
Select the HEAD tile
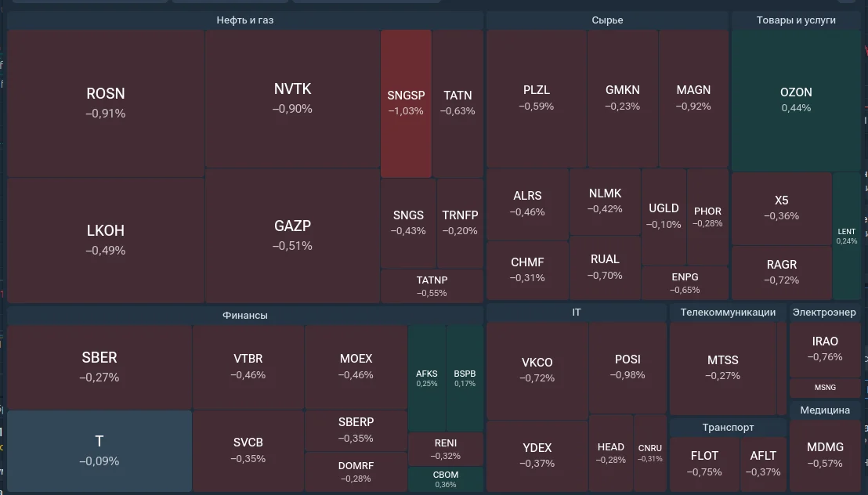(611, 453)
